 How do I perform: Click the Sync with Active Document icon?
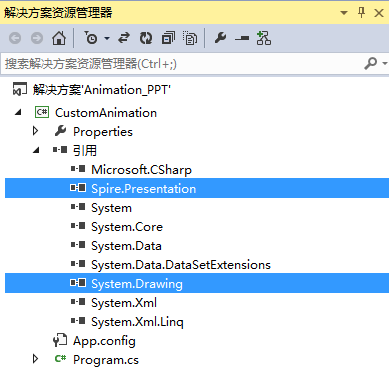124,38
